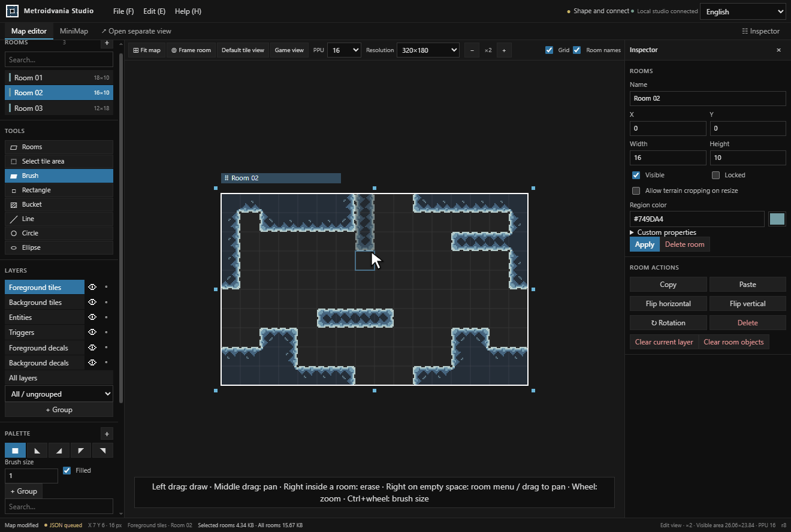Image resolution: width=791 pixels, height=532 pixels.
Task: Hide the Triggers layer
Action: (92, 332)
